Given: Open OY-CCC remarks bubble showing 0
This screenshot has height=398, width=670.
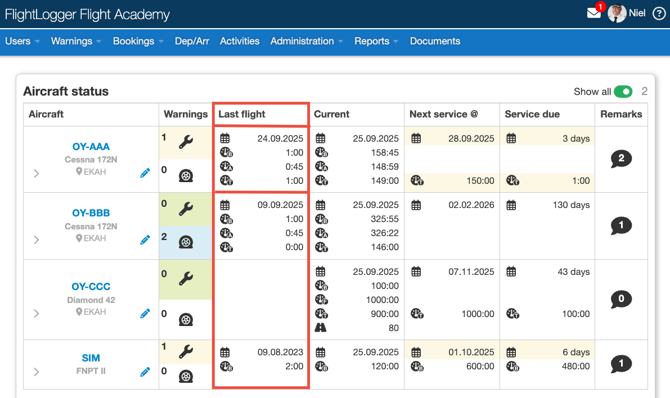Looking at the screenshot, I should pyautogui.click(x=621, y=299).
